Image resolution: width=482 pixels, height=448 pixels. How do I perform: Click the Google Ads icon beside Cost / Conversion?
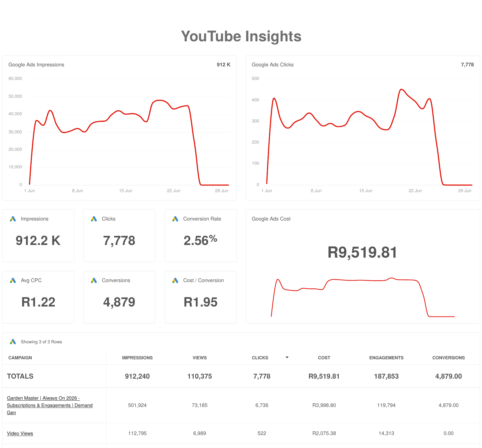tap(175, 280)
